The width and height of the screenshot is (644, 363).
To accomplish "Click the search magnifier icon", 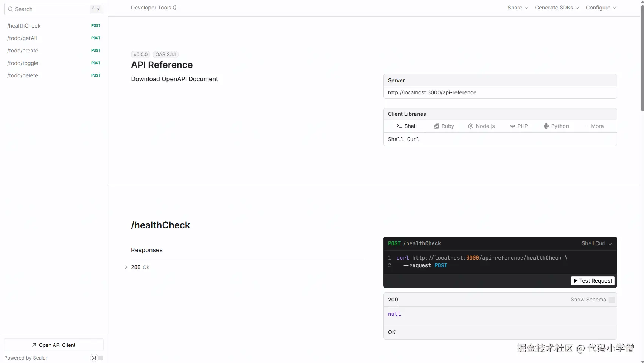I will click(11, 9).
